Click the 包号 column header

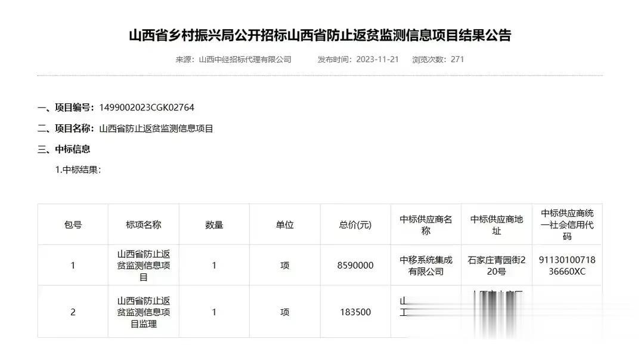coord(73,224)
